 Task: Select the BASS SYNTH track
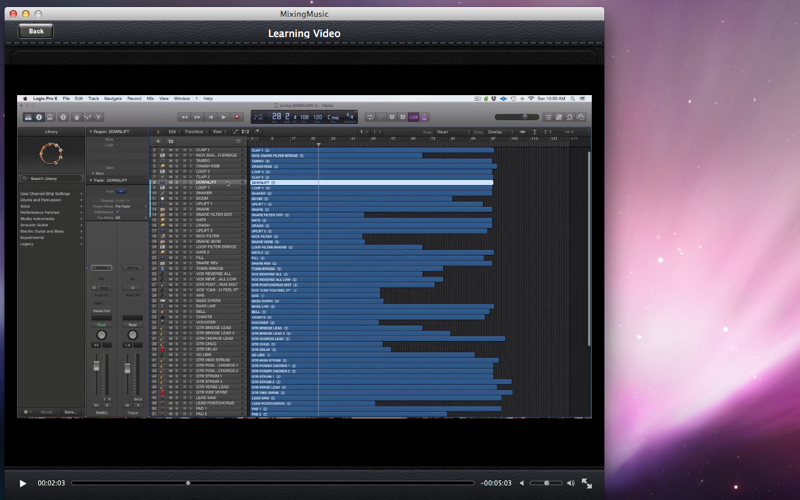pos(208,301)
